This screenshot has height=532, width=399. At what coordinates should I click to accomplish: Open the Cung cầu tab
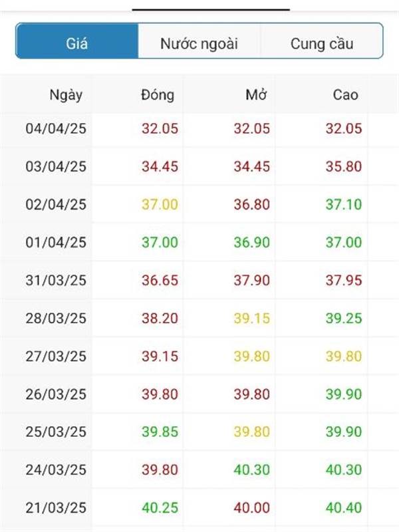point(322,45)
